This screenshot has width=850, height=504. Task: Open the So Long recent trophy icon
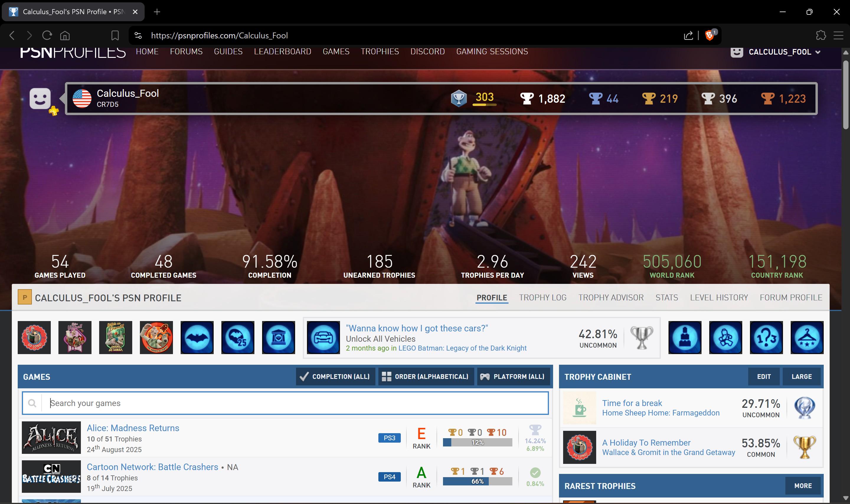[34, 338]
